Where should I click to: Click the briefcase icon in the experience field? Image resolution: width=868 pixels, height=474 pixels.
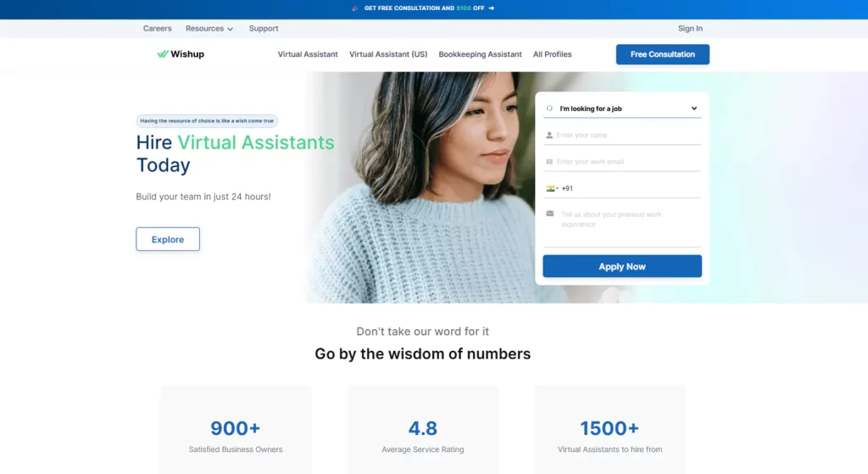click(x=549, y=214)
